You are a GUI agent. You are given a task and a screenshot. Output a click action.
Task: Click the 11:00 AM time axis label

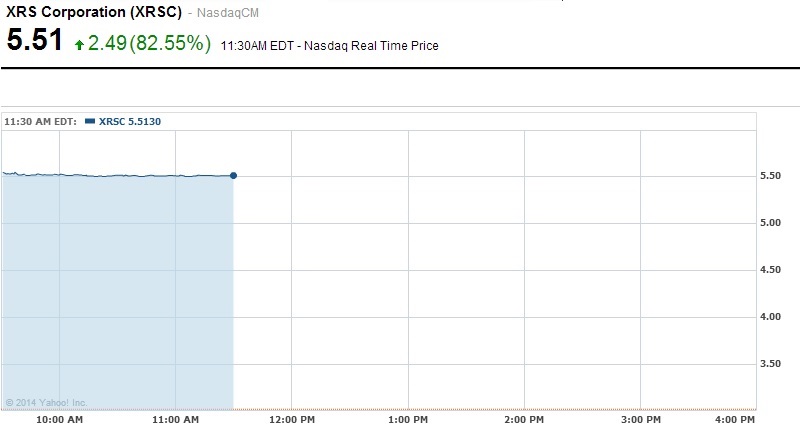175,418
